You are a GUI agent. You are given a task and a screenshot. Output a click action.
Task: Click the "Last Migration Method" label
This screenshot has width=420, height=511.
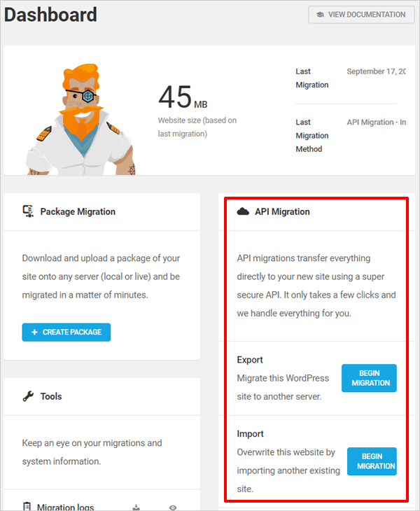(311, 136)
